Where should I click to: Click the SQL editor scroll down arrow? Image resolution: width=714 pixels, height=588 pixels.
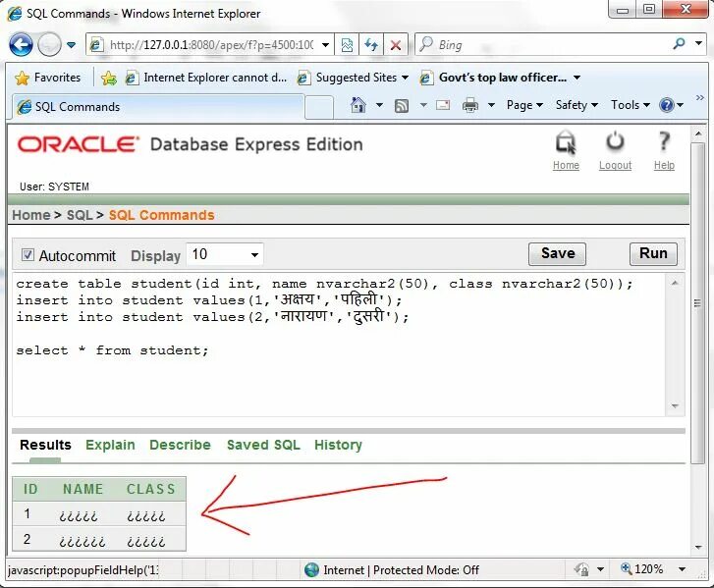coord(675,406)
